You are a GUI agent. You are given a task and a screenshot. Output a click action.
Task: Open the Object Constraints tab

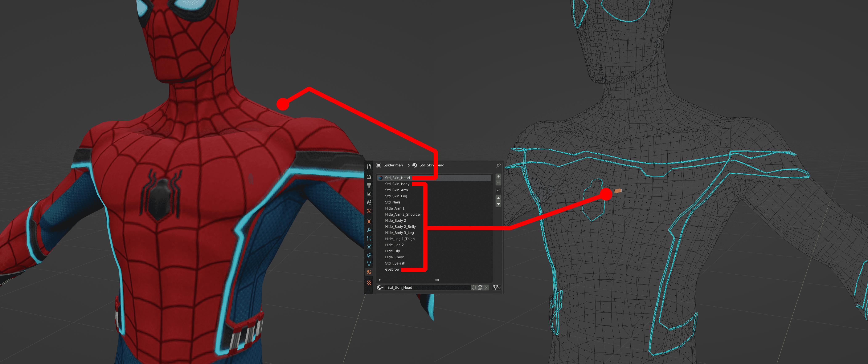tap(369, 255)
